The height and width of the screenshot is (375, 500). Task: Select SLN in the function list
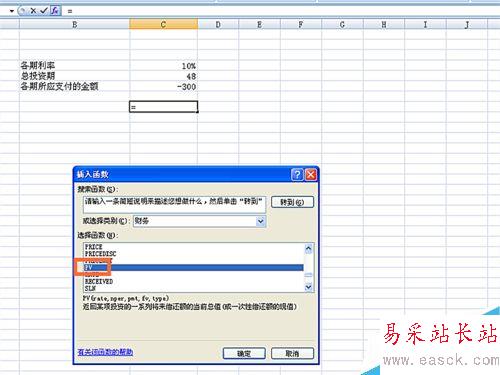(x=193, y=288)
